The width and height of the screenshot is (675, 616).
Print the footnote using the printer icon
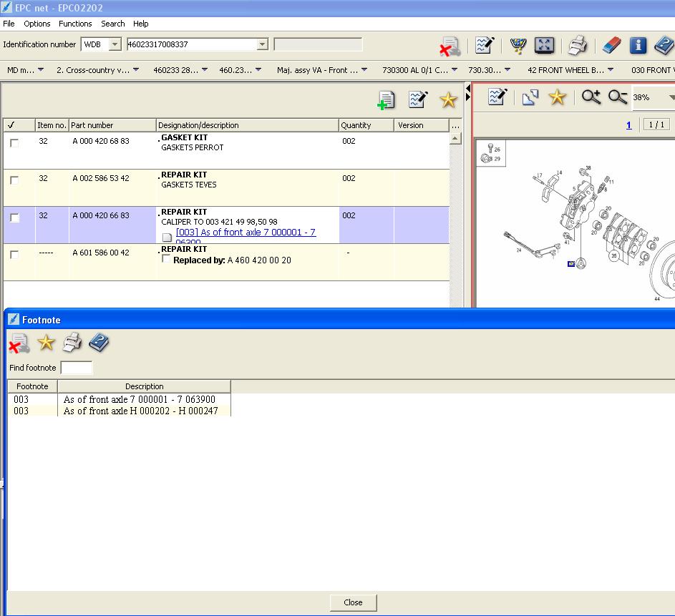click(x=72, y=343)
